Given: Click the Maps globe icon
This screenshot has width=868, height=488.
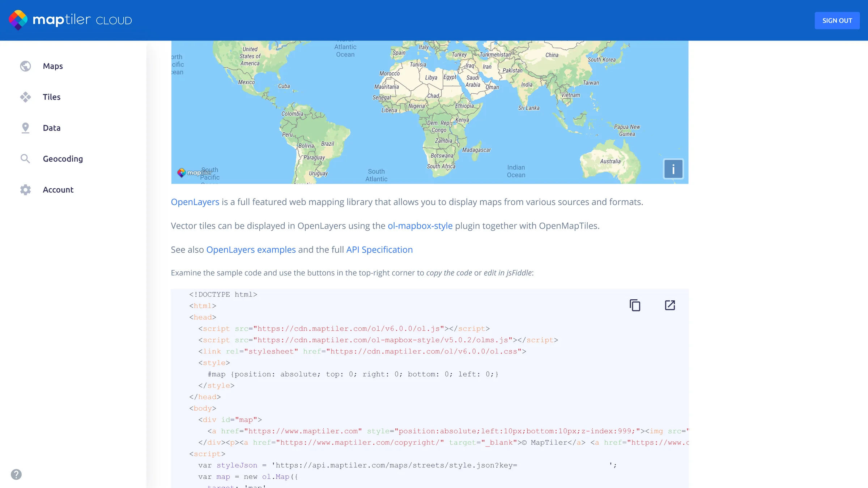Looking at the screenshot, I should 25,66.
